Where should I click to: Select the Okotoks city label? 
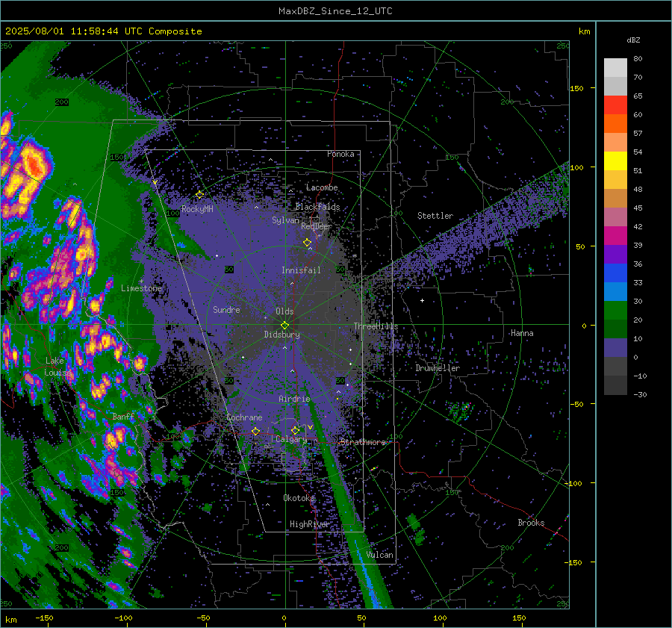(x=299, y=498)
